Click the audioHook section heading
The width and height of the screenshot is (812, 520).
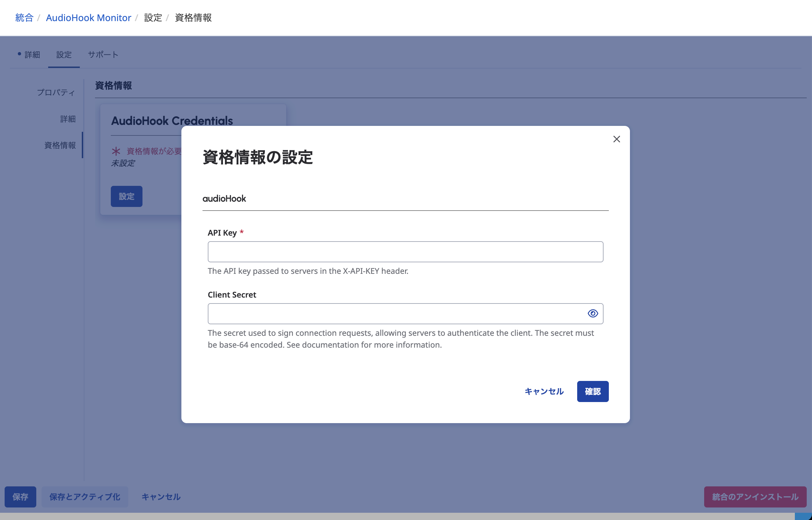[x=224, y=199]
